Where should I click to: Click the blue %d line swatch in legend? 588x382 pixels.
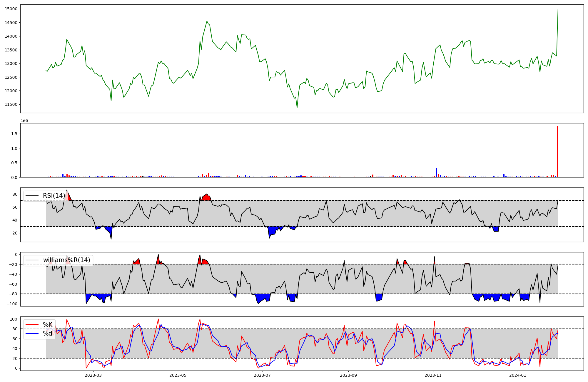pos(32,334)
